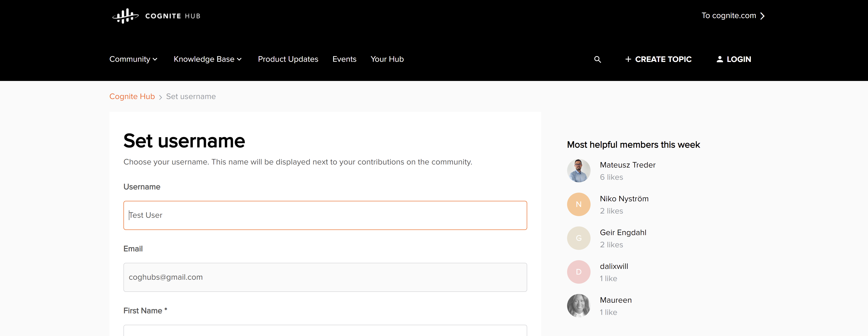
Task: Open the search magnifier icon
Action: click(597, 59)
